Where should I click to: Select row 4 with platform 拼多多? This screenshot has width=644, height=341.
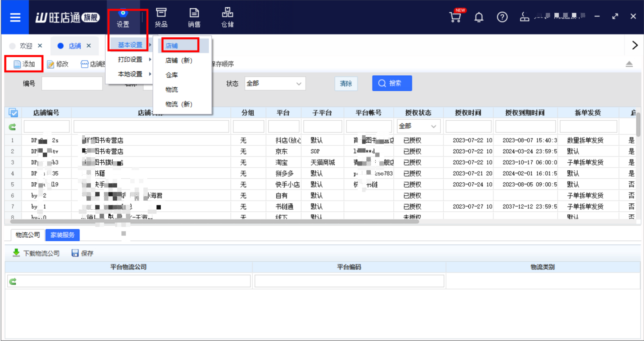(x=321, y=173)
